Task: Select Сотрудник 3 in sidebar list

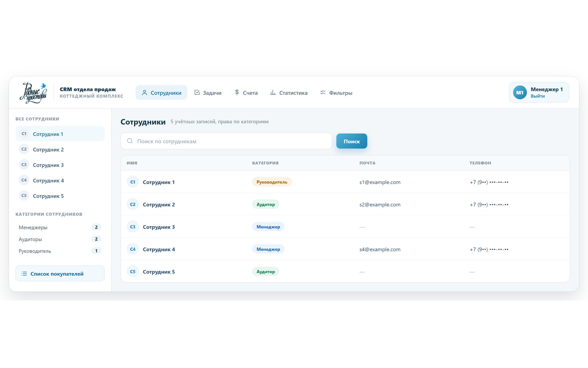Action: [x=60, y=165]
